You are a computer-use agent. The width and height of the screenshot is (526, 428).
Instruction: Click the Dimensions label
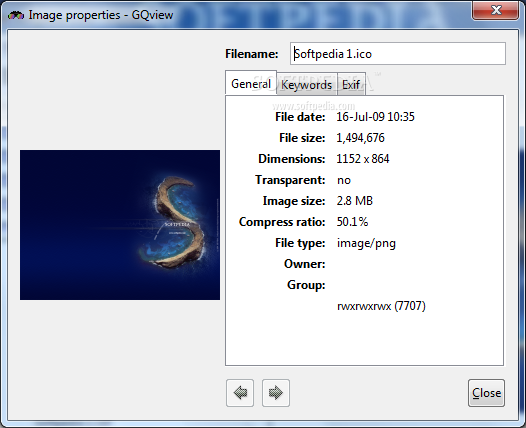click(x=292, y=159)
